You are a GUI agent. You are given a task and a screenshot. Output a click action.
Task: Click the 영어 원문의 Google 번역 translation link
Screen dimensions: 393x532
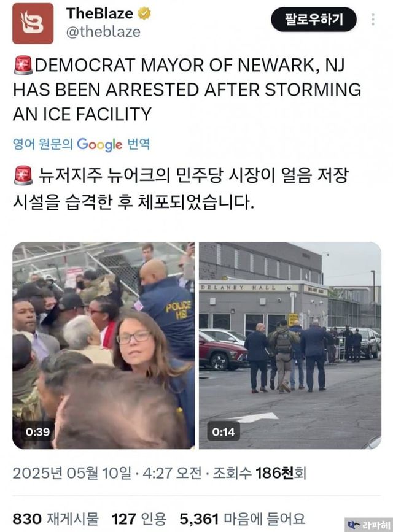81,145
